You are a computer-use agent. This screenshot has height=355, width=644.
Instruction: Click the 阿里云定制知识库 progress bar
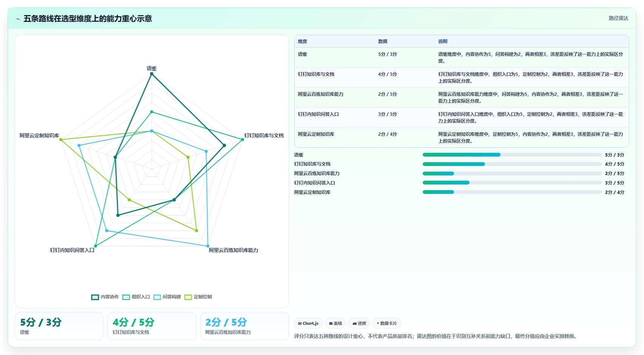tap(512, 192)
